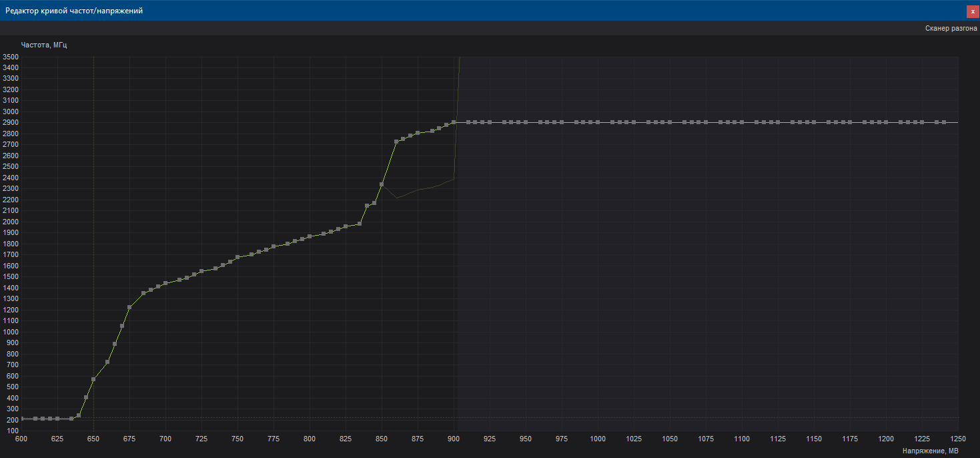Select the 900 mV point where curve flattens

click(454, 122)
